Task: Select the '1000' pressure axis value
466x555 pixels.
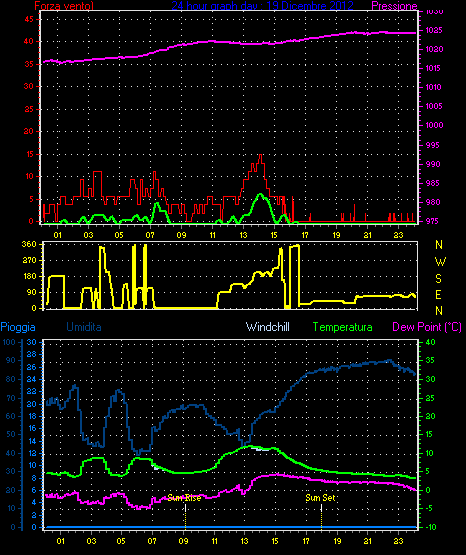Action: pyautogui.click(x=434, y=125)
